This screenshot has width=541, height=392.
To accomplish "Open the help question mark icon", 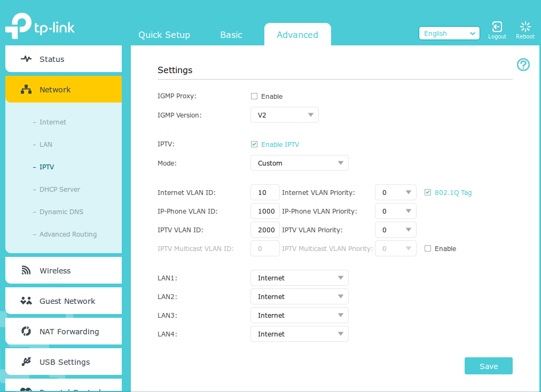I will point(523,65).
